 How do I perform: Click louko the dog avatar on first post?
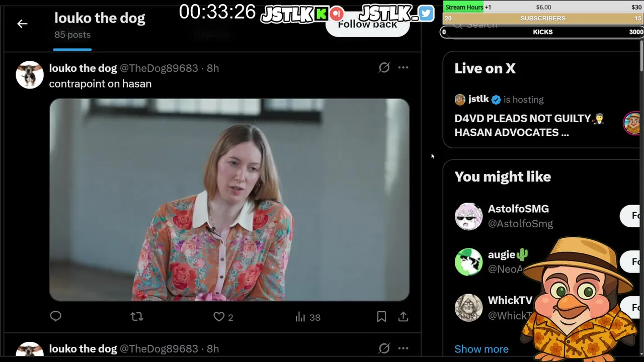[x=30, y=75]
